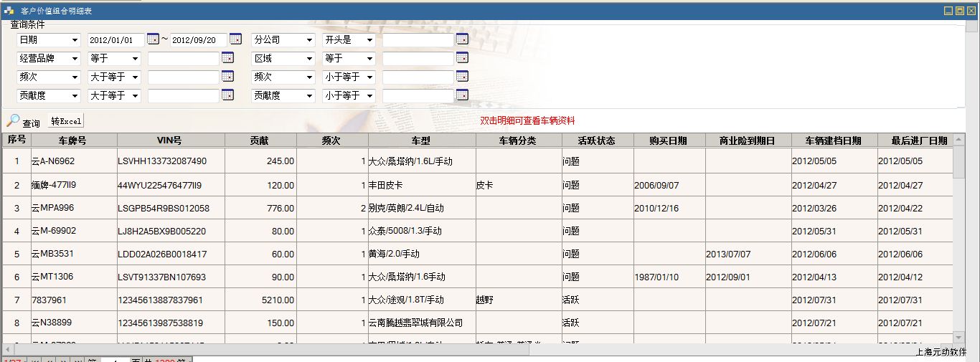Image resolution: width=980 pixels, height=362 pixels.
Task: Open the 开头是 operator dropdown
Action: [x=369, y=40]
